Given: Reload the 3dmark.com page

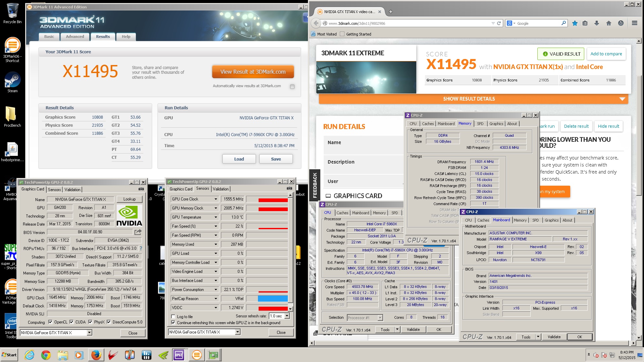Looking at the screenshot, I should 499,23.
